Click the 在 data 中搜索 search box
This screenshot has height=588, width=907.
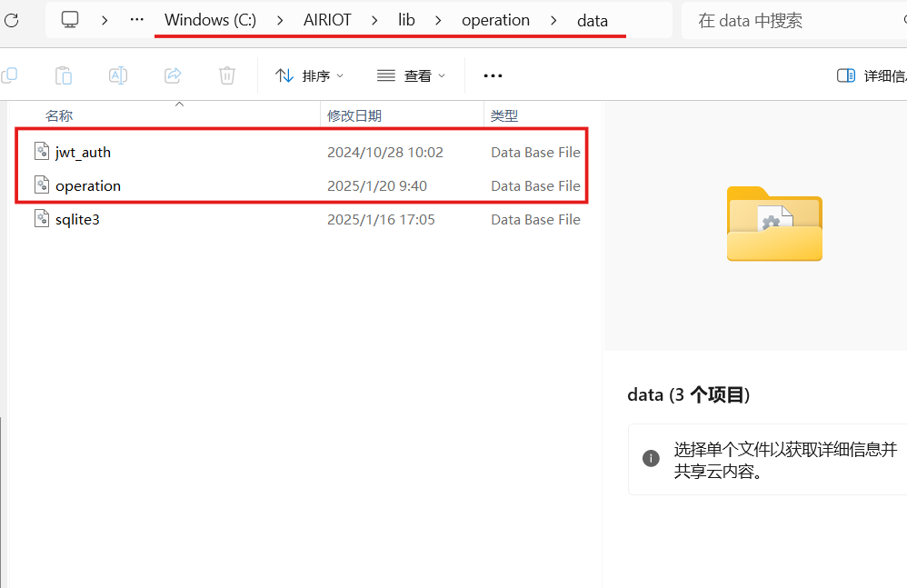click(x=791, y=20)
